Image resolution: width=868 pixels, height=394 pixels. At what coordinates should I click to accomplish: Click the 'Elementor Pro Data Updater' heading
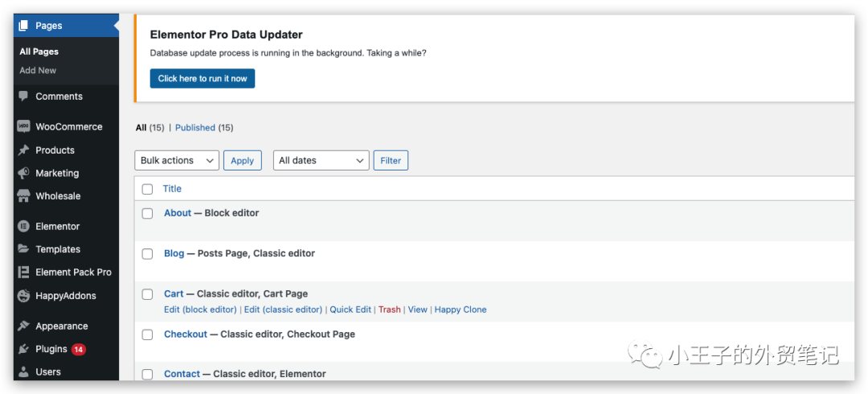(227, 35)
